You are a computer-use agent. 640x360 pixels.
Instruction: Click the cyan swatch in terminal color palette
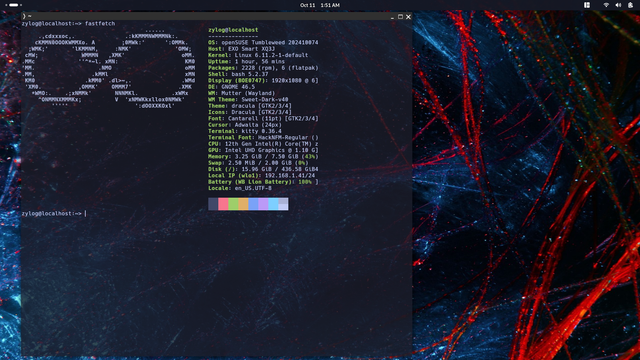[273, 204]
